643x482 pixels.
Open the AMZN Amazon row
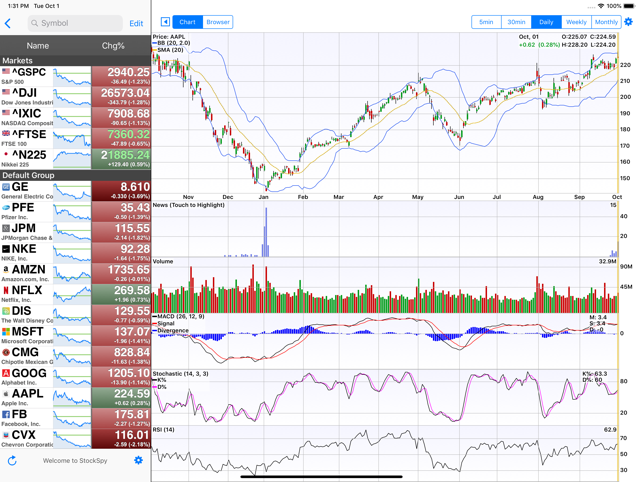point(75,274)
